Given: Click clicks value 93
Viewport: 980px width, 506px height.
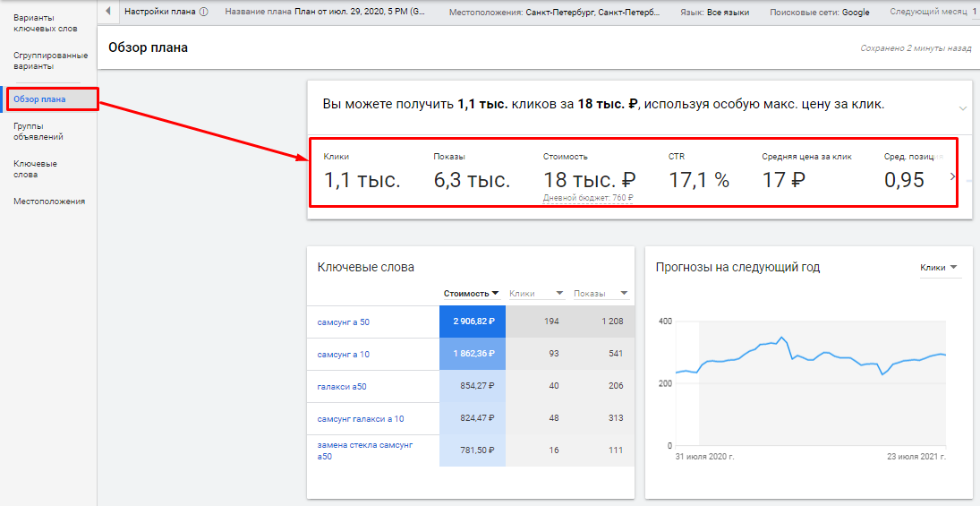Looking at the screenshot, I should pyautogui.click(x=554, y=354).
